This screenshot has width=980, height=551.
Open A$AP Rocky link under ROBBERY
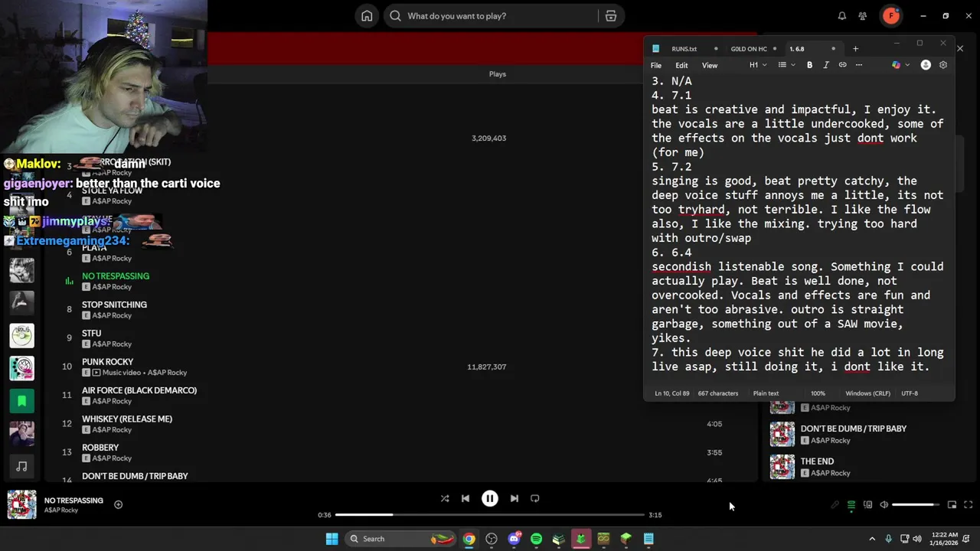[x=112, y=458]
